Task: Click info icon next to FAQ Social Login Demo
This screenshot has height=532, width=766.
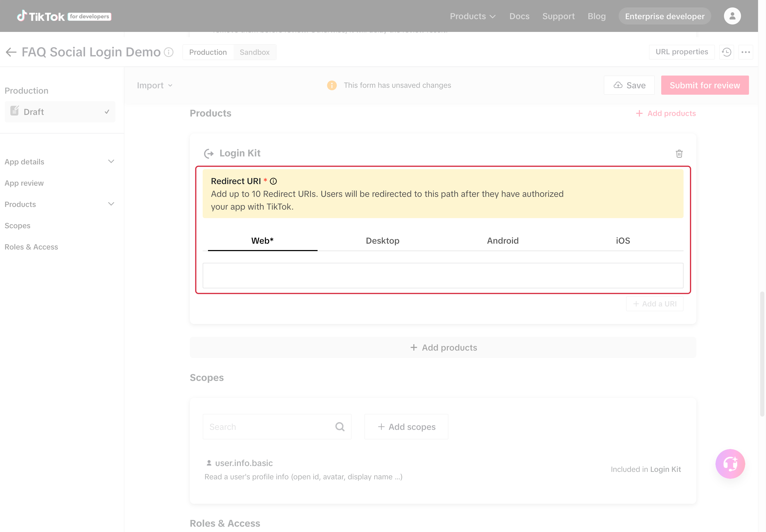Action: click(x=169, y=52)
